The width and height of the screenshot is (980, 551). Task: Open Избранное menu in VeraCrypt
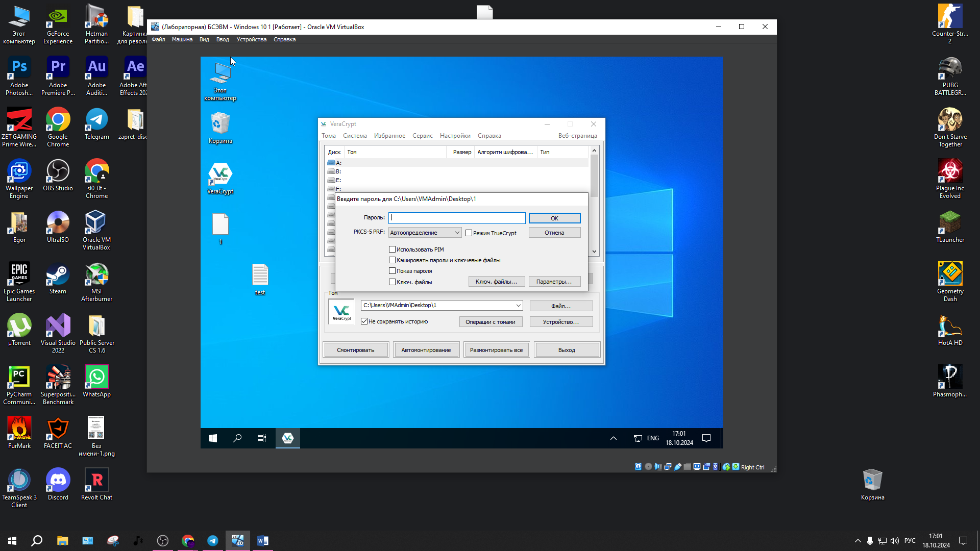point(389,136)
